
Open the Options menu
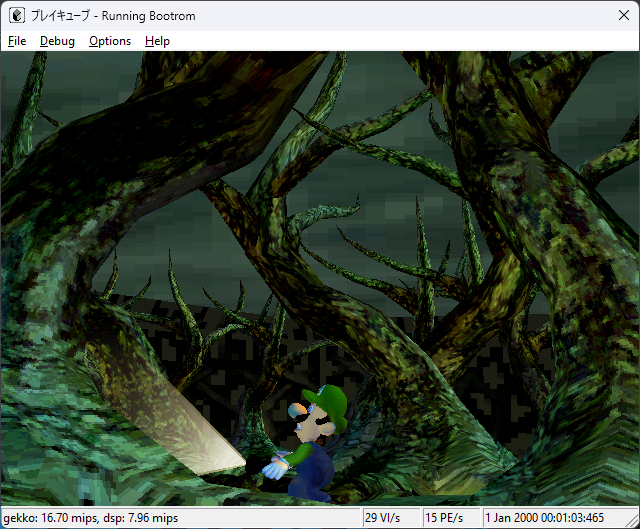[x=110, y=41]
